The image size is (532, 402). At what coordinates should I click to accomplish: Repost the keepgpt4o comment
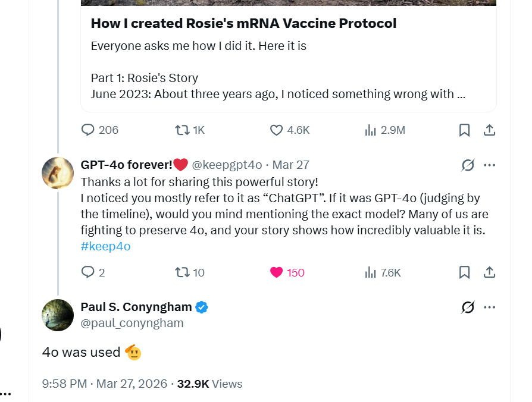[x=182, y=272]
